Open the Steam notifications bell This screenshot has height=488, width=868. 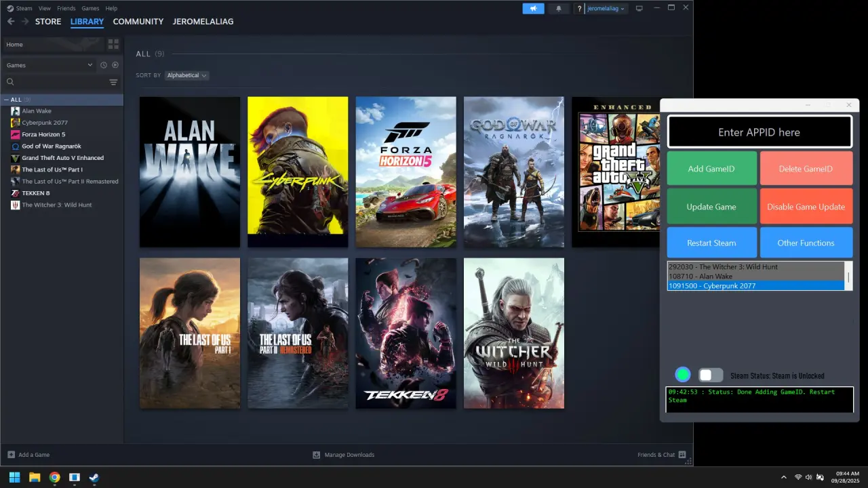pyautogui.click(x=559, y=9)
